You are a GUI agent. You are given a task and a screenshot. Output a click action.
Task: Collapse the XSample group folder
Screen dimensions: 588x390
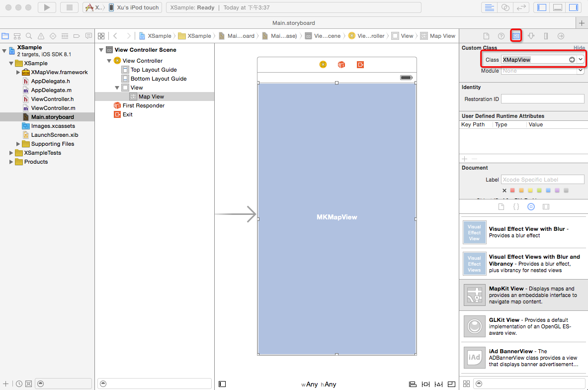pyautogui.click(x=11, y=63)
